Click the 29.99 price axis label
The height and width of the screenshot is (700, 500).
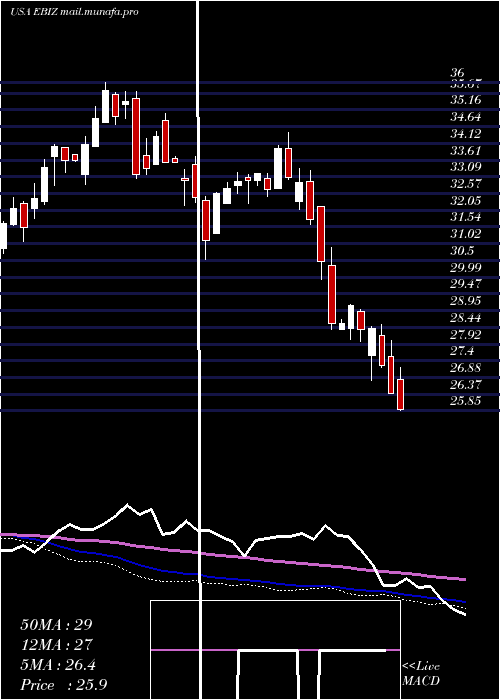tap(466, 267)
